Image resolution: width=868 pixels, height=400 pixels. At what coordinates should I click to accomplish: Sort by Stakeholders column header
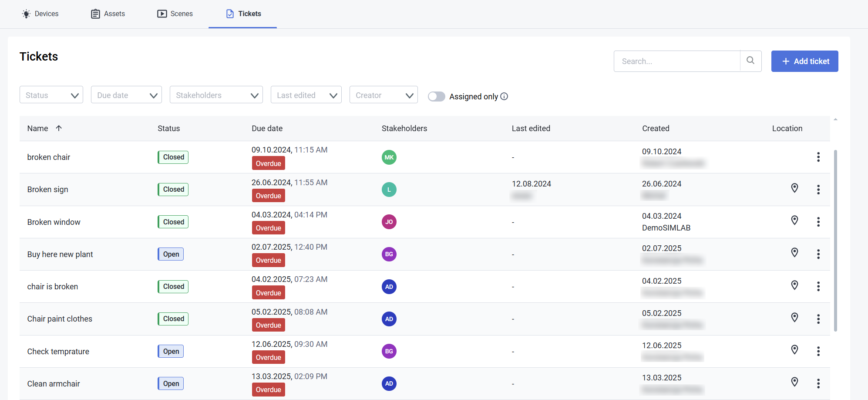point(404,129)
